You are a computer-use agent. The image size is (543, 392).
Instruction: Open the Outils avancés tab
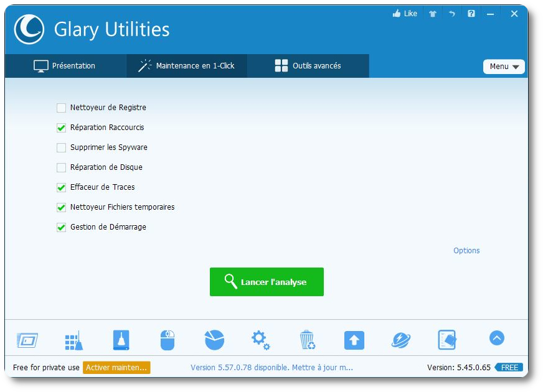pos(308,66)
